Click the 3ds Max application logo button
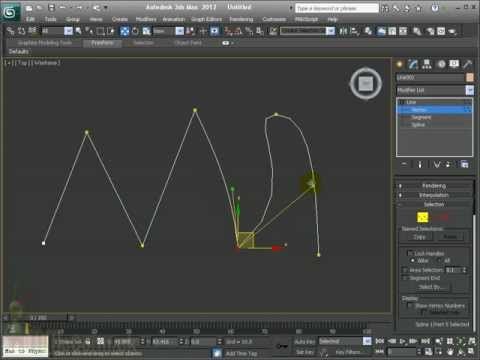The image size is (480, 360). coord(10,13)
